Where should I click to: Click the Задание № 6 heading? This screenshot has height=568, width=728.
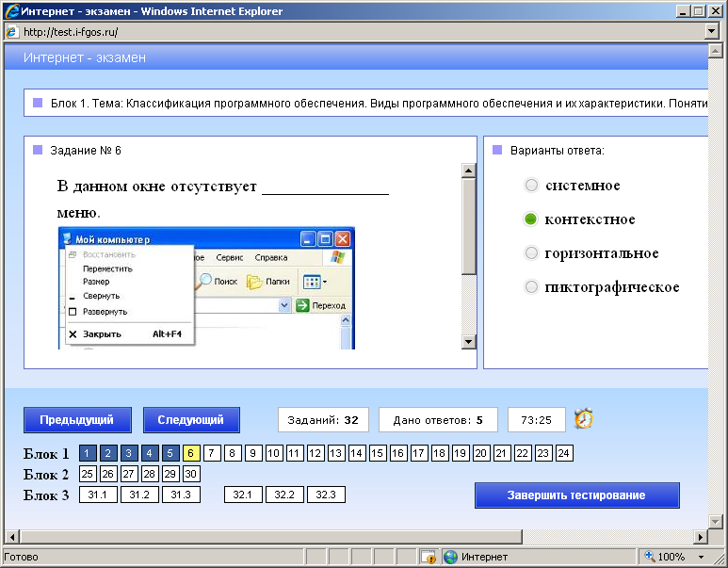tap(86, 151)
